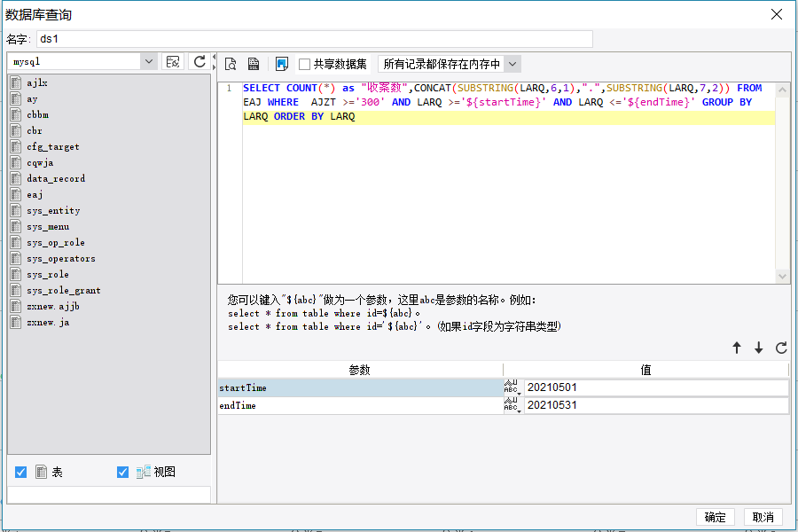Image resolution: width=798 pixels, height=532 pixels.
Task: Open the startTime value type dropdown
Action: (512, 387)
